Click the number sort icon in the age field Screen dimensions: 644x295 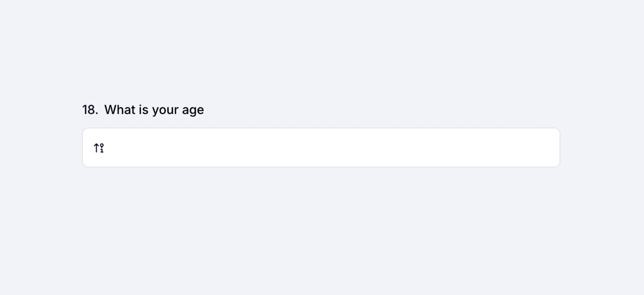[99, 148]
